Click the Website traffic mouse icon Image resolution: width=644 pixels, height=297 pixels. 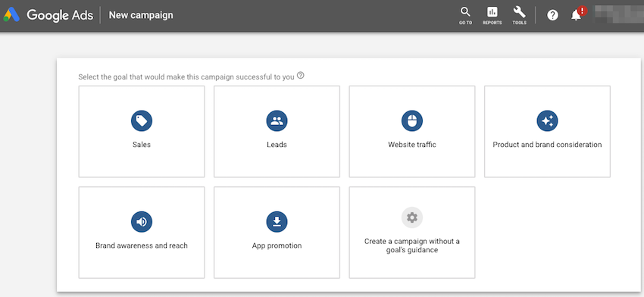[x=412, y=120]
